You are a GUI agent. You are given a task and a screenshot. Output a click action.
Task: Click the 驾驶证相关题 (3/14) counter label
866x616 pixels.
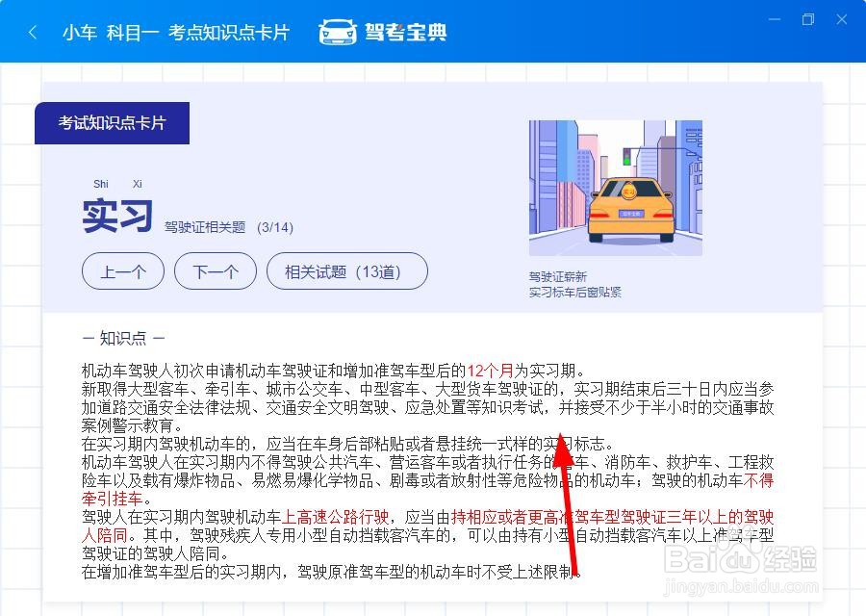click(x=229, y=227)
